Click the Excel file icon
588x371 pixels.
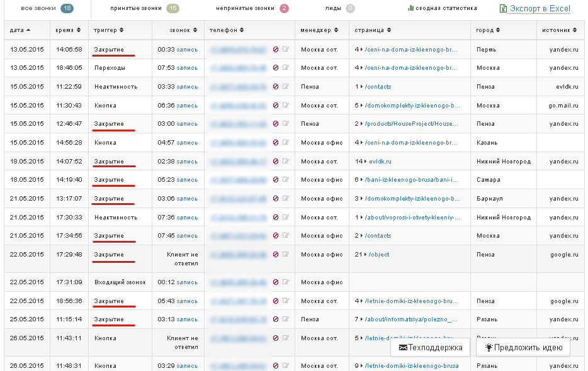[503, 9]
